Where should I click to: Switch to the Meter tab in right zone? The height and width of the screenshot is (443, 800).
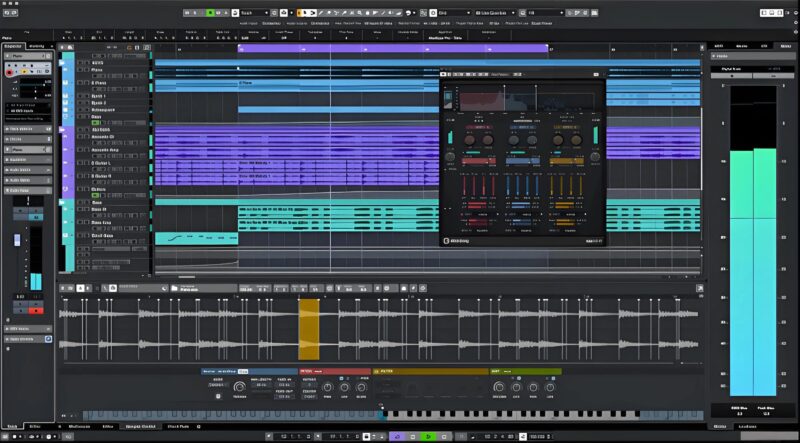tap(784, 46)
